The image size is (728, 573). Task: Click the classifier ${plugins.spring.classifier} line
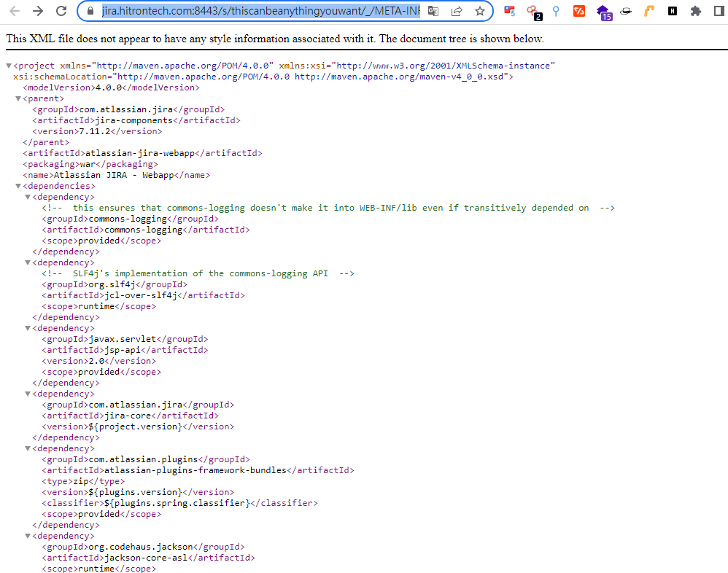[x=179, y=504]
